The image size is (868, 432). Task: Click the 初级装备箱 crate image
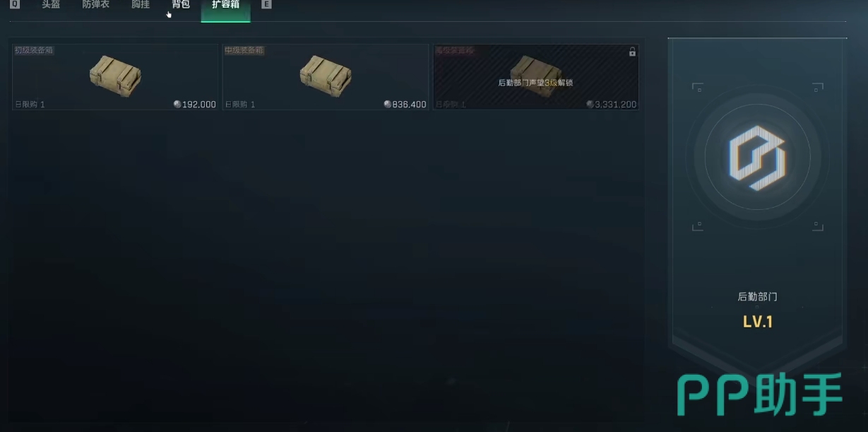(115, 76)
